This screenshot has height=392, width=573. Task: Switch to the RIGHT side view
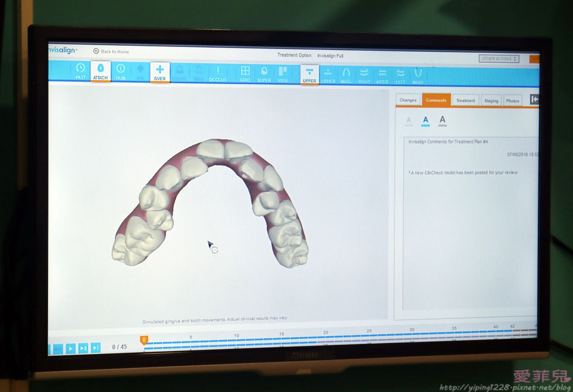pos(364,75)
